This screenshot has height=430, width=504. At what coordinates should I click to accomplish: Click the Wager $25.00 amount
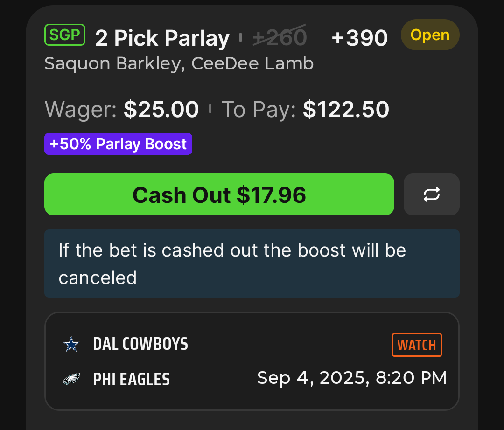(161, 109)
